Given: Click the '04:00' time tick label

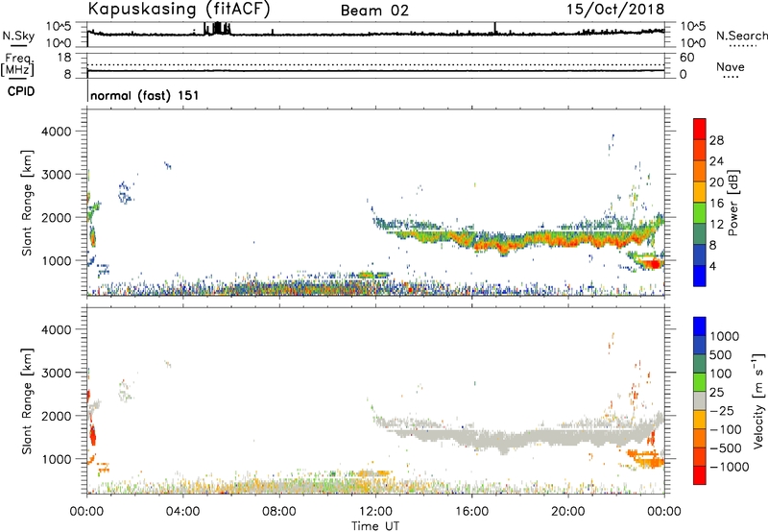Looking at the screenshot, I should pos(182,512).
